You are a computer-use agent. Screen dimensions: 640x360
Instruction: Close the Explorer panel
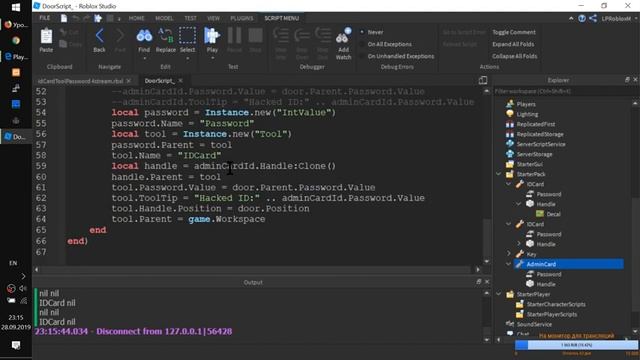pos(635,80)
